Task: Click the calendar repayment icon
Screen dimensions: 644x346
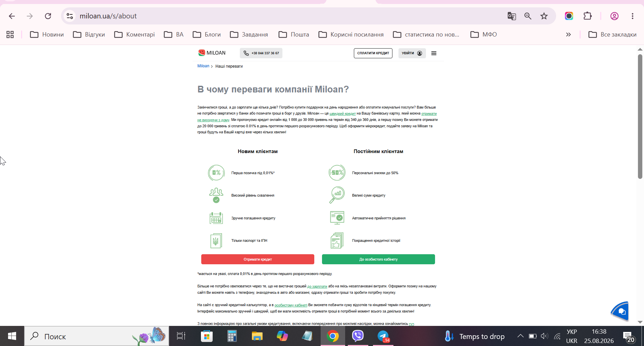Action: (216, 218)
